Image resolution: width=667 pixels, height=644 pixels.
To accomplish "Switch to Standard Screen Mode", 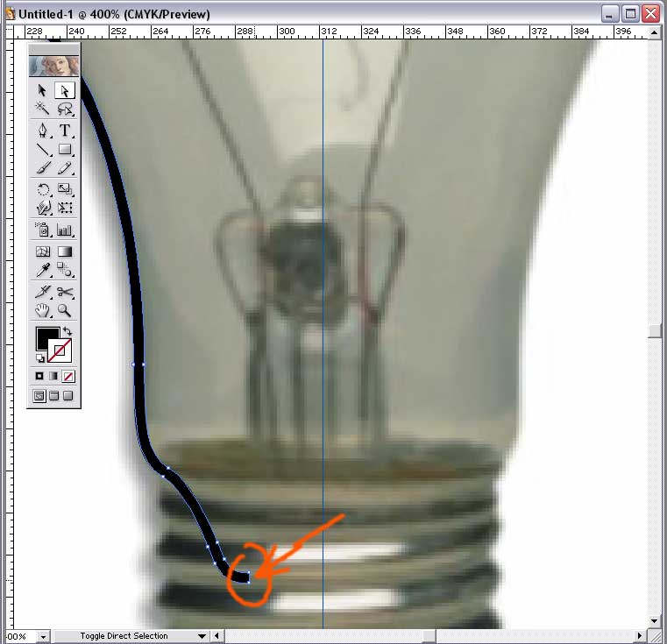I will click(x=39, y=396).
